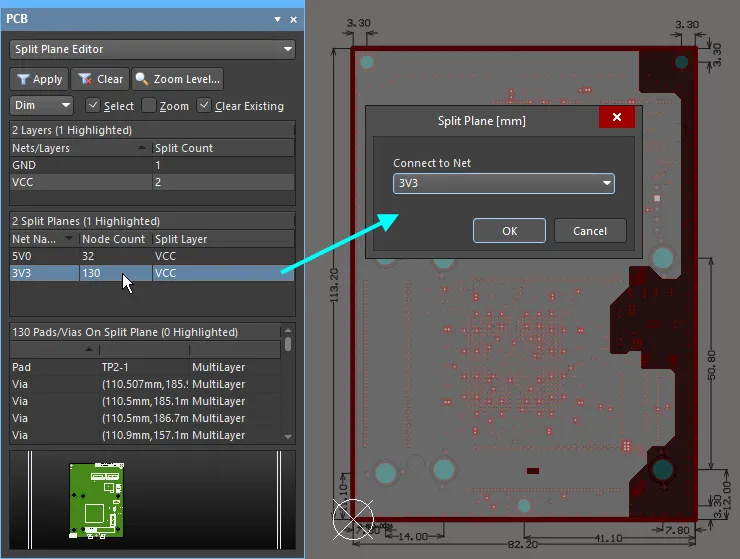The width and height of the screenshot is (740, 559).
Task: Click the 41.10 dimension label
Action: point(608,538)
